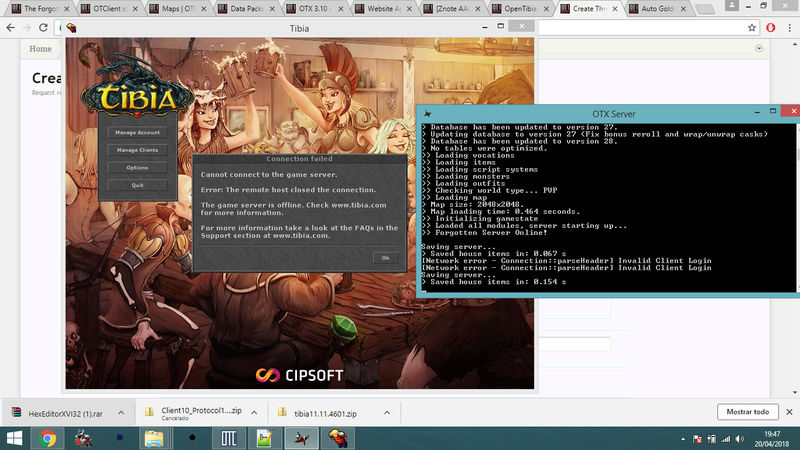Switch to the Tibia client taskbar icon
The image size is (800, 450).
coord(338,438)
